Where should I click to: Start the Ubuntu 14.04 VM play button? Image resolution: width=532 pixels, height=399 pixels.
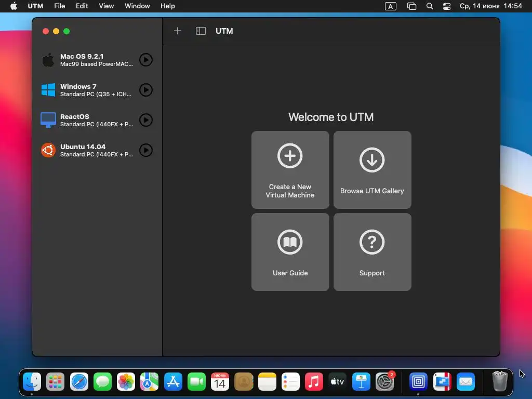146,150
